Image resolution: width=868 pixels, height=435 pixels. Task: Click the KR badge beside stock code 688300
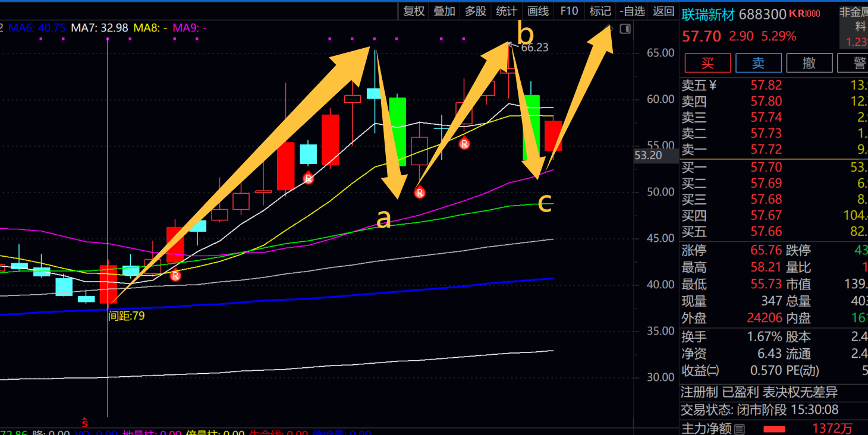804,14
